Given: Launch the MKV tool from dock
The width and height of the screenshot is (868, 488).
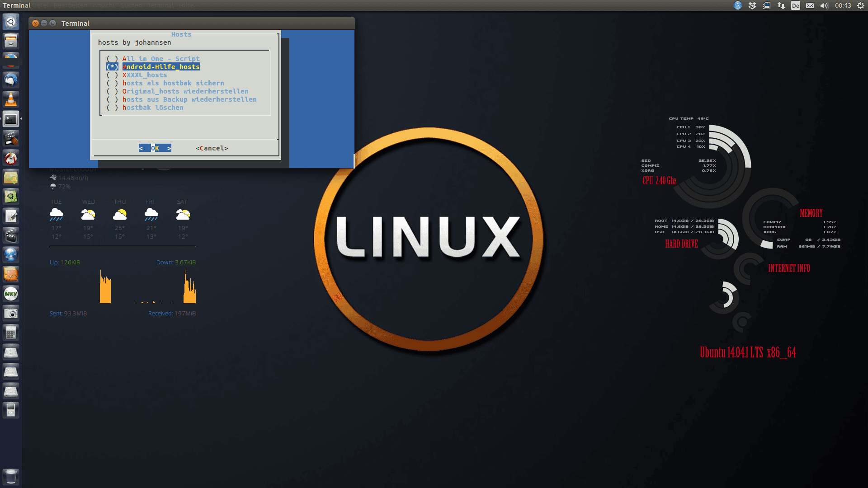Looking at the screenshot, I should click(x=11, y=294).
